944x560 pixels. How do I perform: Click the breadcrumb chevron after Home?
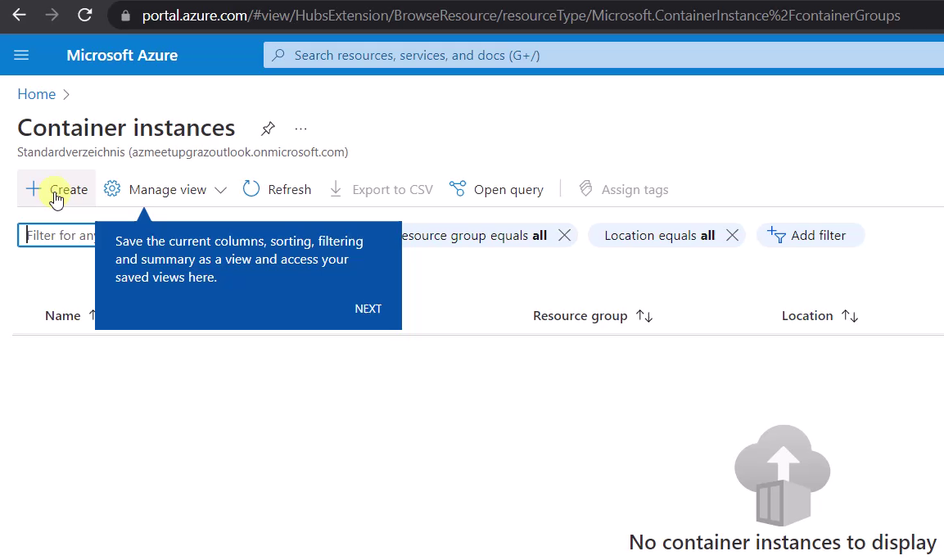pos(66,94)
